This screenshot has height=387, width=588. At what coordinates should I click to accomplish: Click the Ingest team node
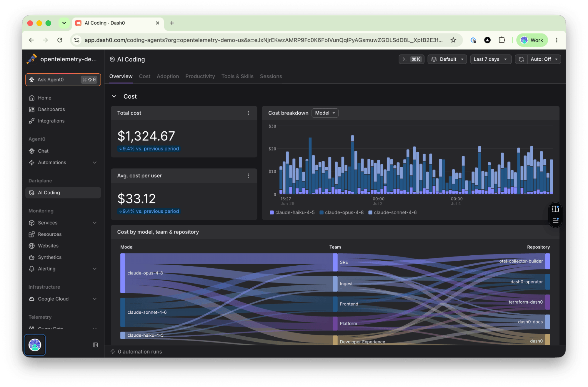[335, 284]
